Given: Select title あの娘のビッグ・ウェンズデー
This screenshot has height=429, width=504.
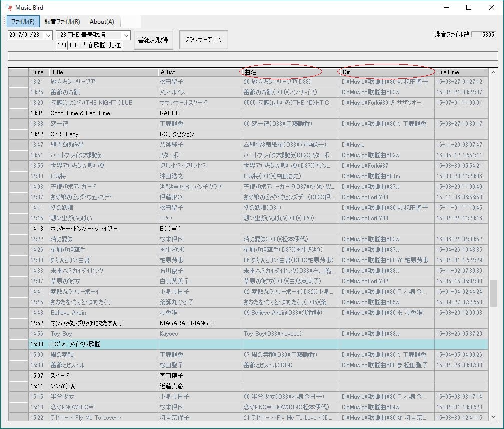Looking at the screenshot, I should click(x=82, y=197).
